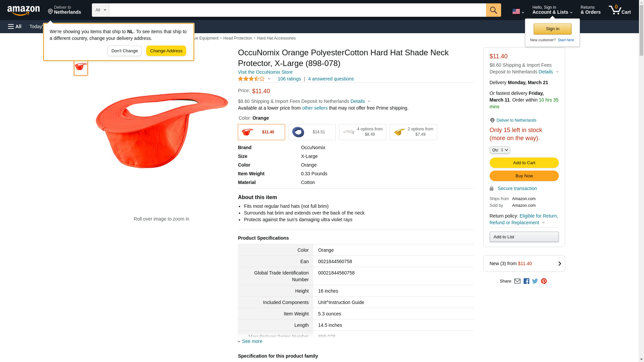The width and height of the screenshot is (644, 362).
Task: Click the orange hat thumbnail image
Action: [x=81, y=67]
